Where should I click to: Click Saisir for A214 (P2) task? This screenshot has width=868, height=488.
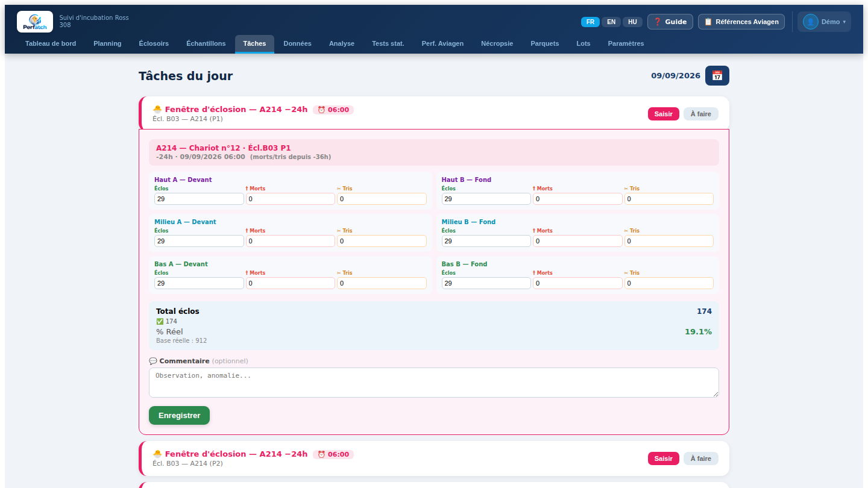664,458
